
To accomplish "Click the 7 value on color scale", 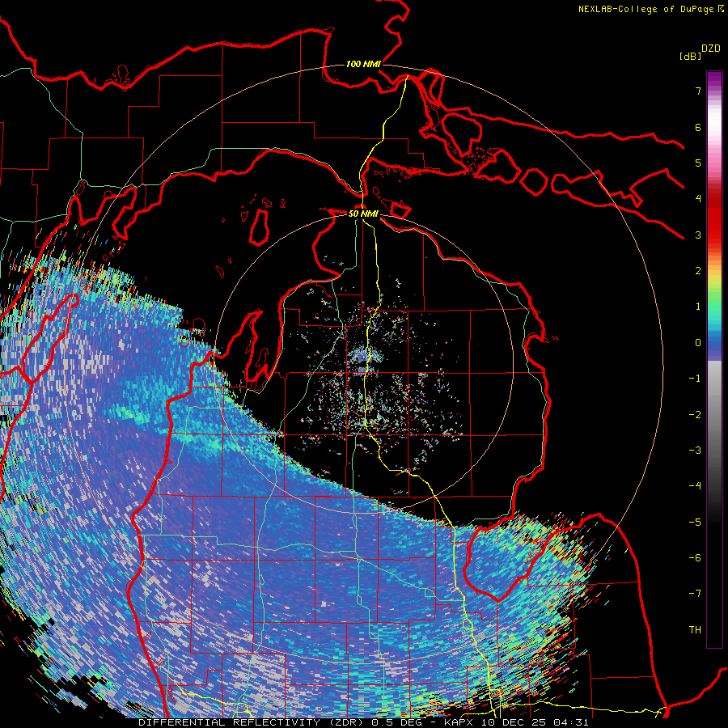I will click(698, 91).
